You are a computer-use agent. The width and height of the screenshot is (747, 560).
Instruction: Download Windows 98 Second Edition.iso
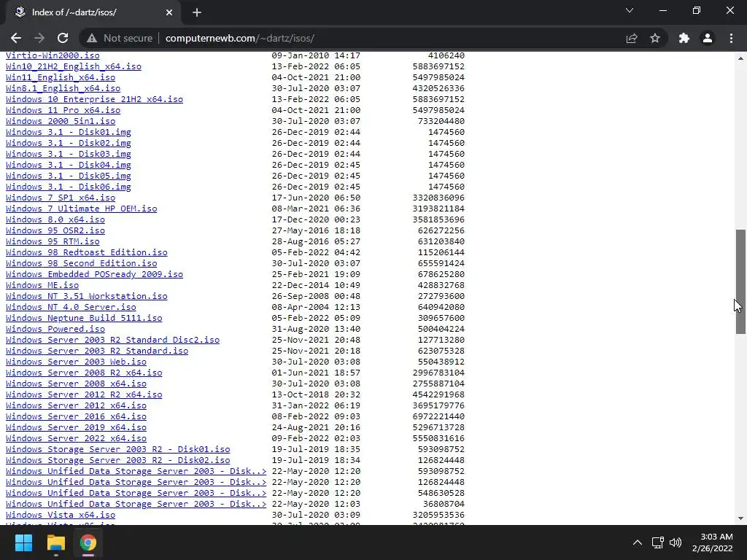tap(82, 264)
